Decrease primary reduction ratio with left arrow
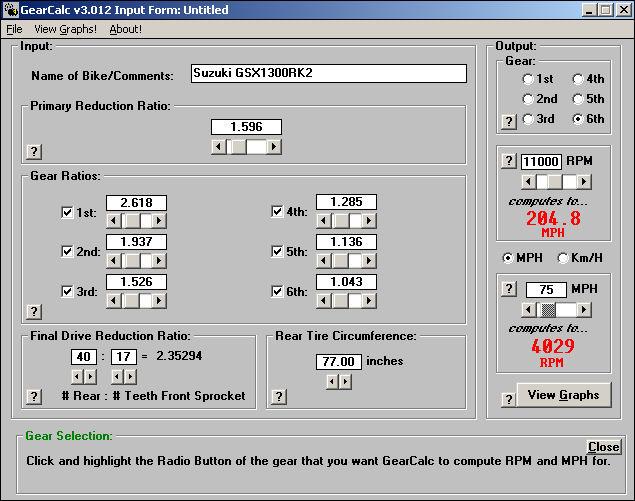Image resolution: width=635 pixels, height=501 pixels. (219, 146)
